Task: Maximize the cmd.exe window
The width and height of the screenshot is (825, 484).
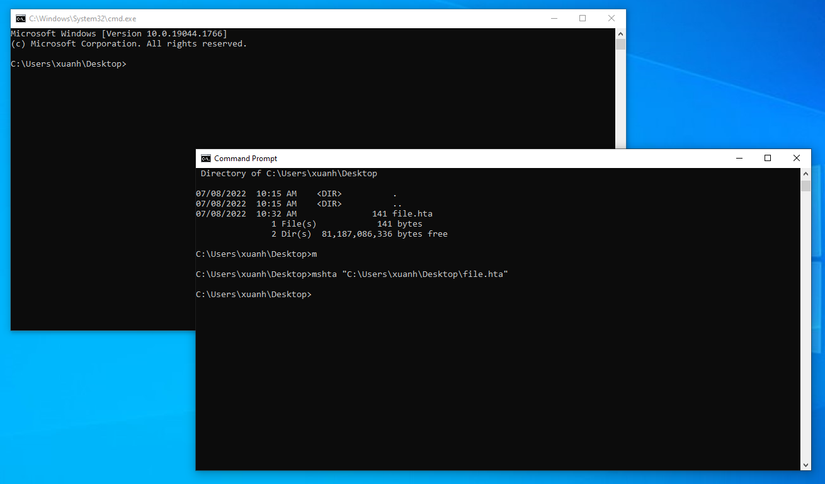Action: (x=582, y=18)
